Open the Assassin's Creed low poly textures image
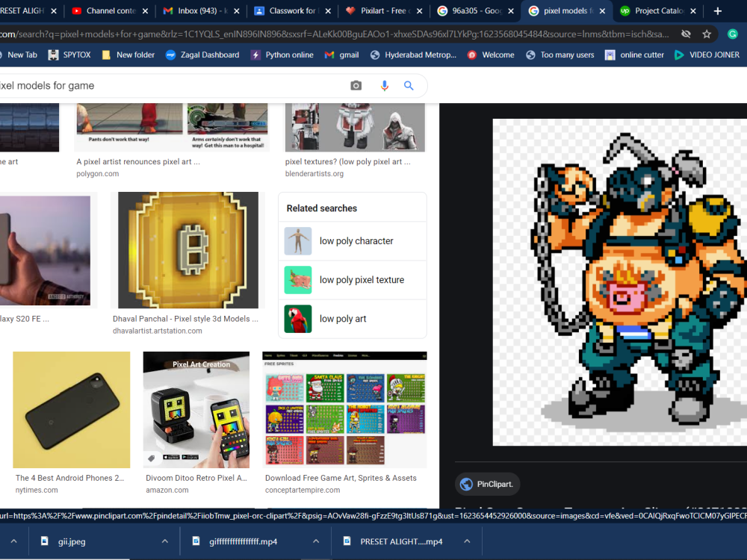747x560 pixels. point(355,128)
